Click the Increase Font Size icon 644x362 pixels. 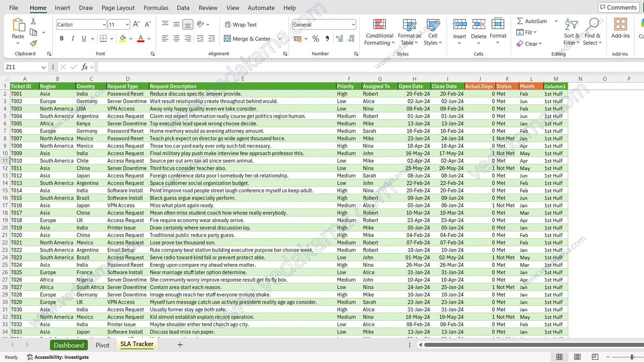click(136, 25)
